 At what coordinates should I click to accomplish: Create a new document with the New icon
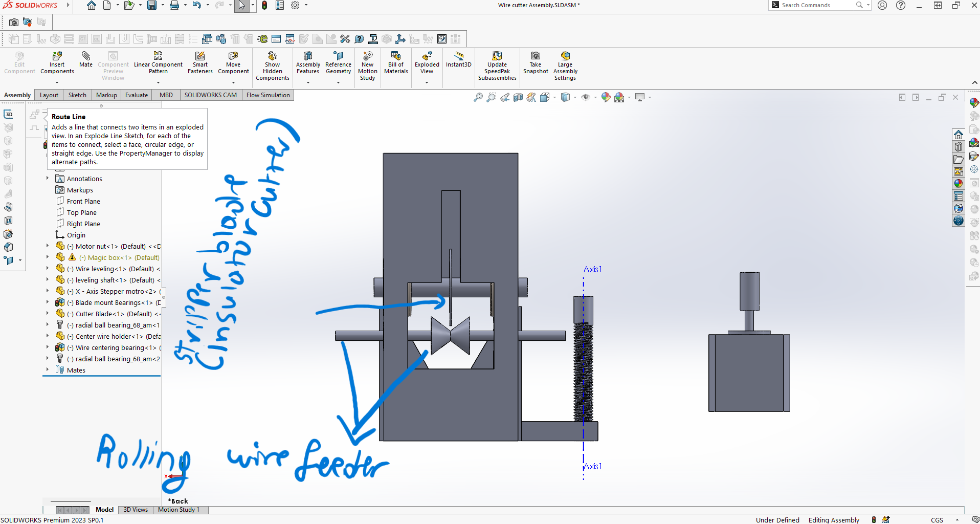pos(107,6)
